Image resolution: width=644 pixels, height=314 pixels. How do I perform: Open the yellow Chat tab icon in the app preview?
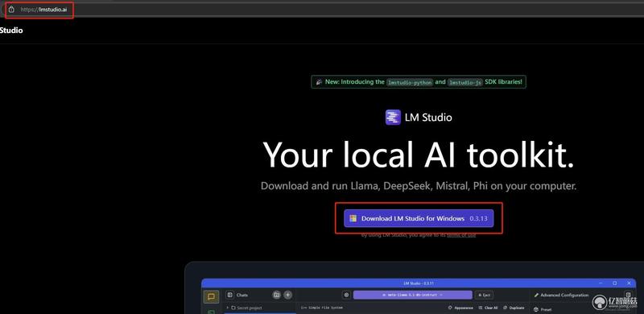(212, 296)
